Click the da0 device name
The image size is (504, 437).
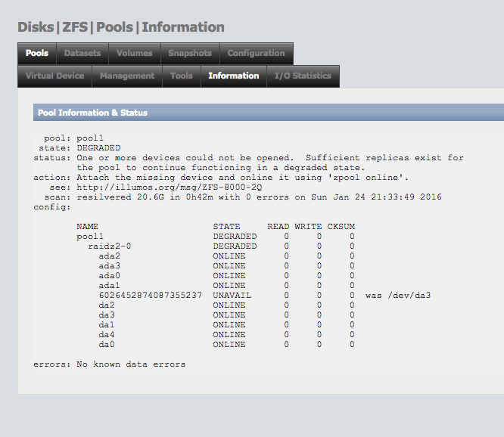coord(107,344)
